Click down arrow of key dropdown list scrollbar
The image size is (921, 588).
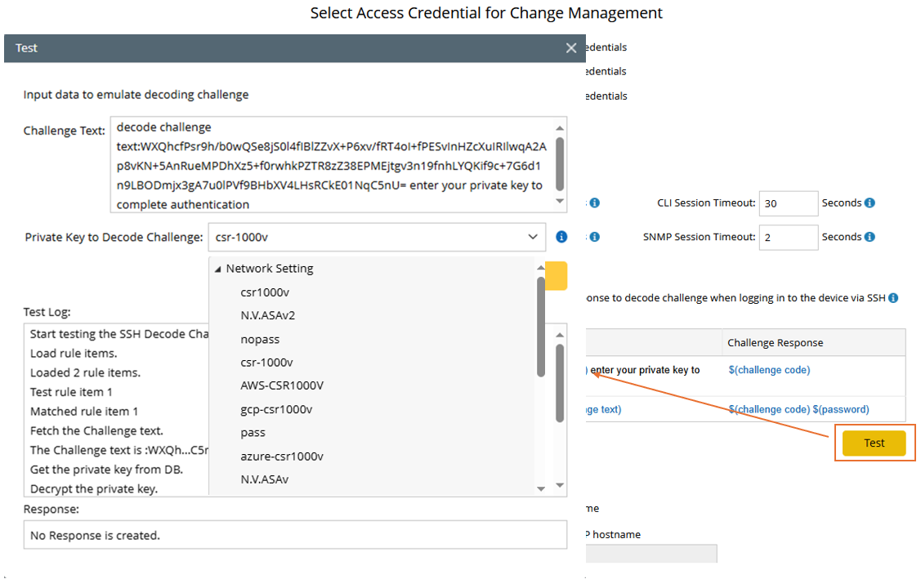(x=540, y=488)
